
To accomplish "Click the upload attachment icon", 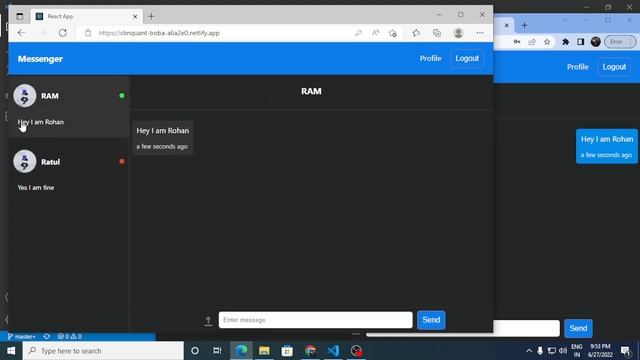I will click(208, 321).
